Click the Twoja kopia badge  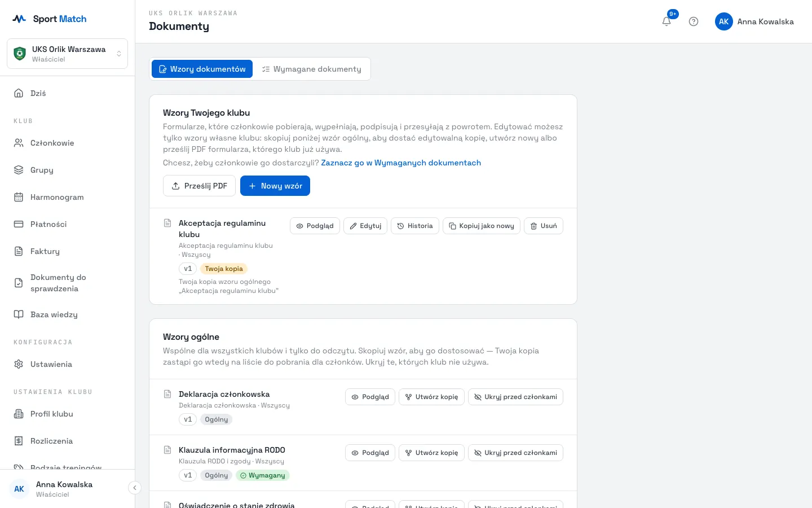pos(224,269)
